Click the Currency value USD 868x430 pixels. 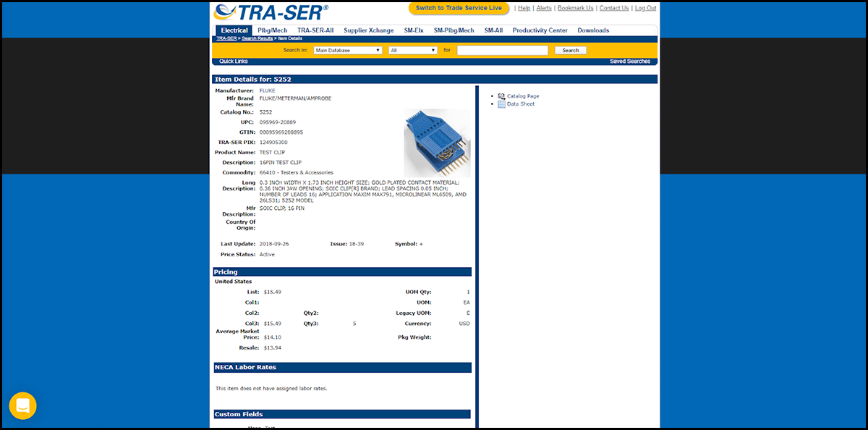pos(464,324)
